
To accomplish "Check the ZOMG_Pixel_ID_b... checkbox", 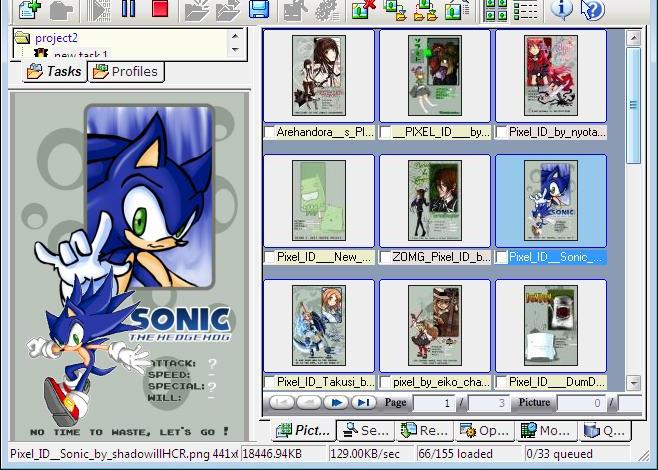I will tap(386, 257).
